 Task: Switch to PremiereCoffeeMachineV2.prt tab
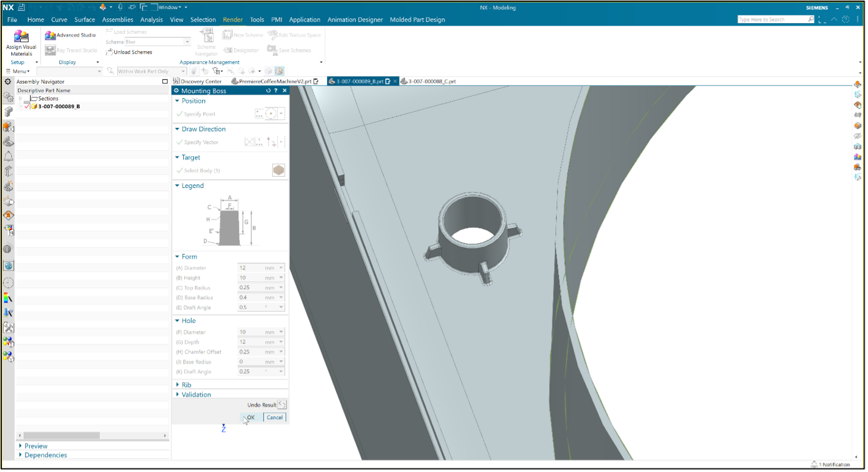(x=274, y=81)
